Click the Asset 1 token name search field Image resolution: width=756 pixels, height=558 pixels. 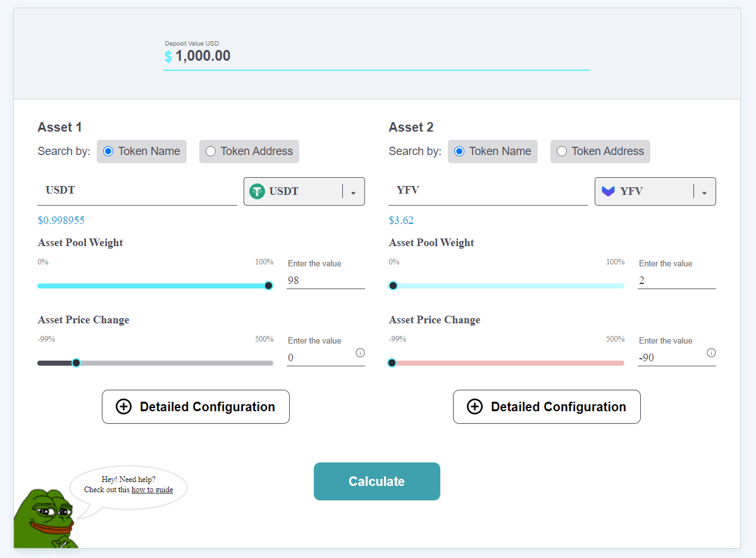(137, 190)
